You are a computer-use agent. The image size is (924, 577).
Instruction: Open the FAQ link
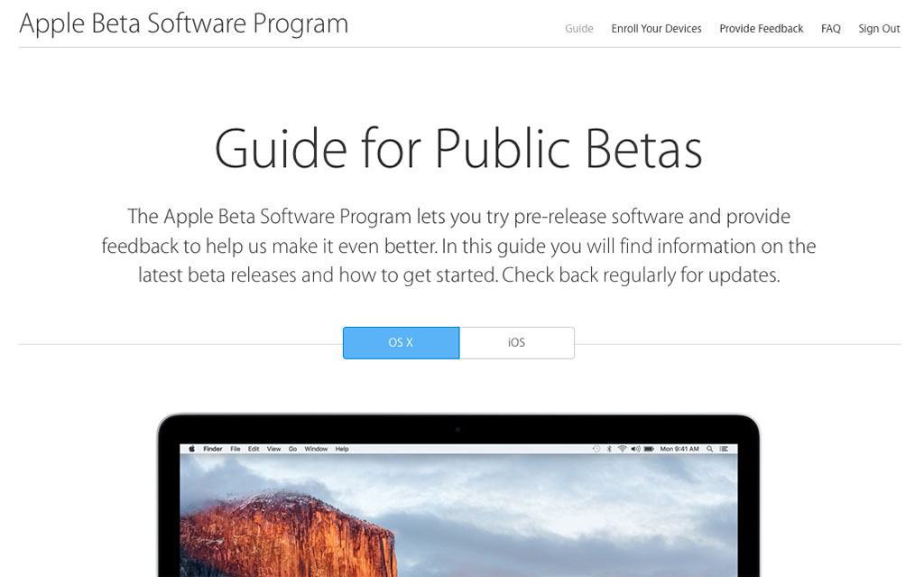click(x=830, y=28)
